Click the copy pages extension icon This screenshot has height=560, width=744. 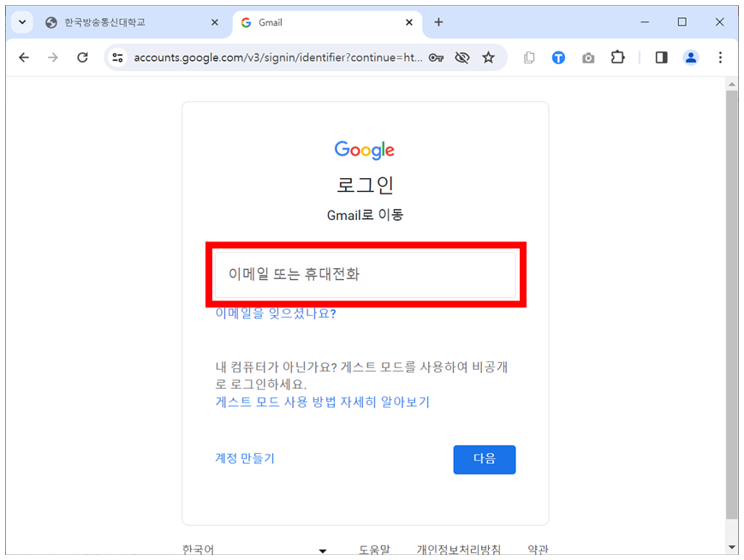tap(529, 57)
